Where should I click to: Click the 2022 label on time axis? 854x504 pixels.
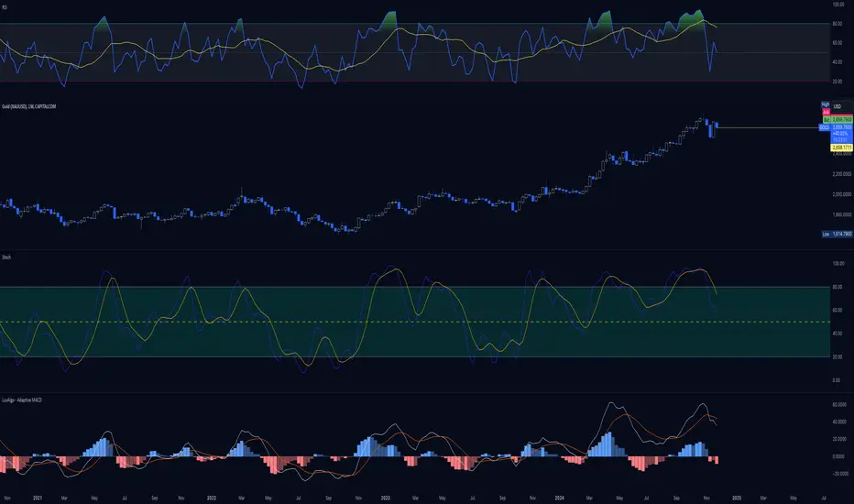tap(212, 498)
